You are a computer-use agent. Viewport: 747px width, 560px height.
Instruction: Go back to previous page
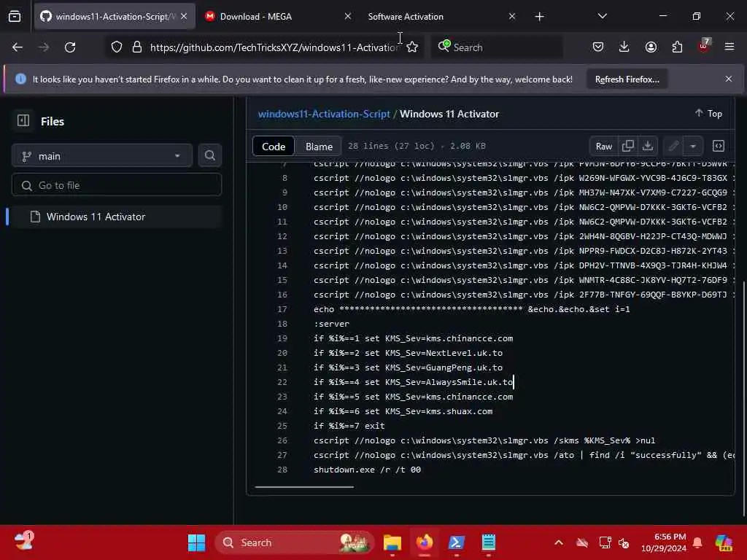click(x=18, y=47)
